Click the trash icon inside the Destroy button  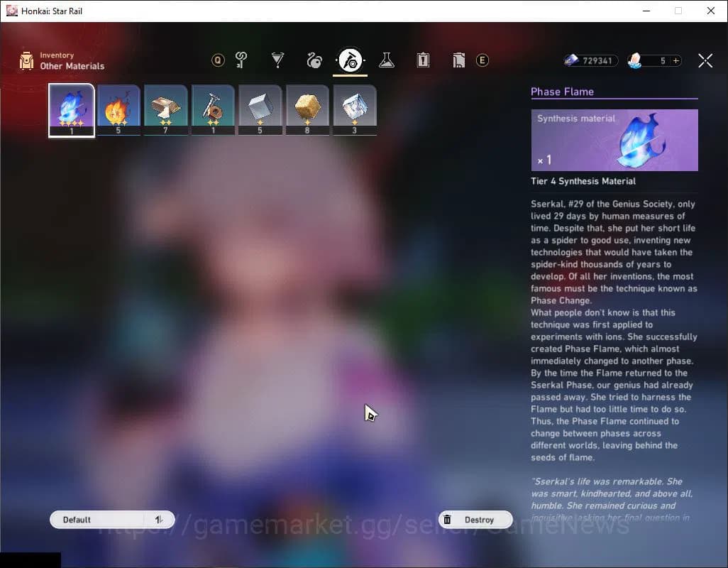click(447, 519)
